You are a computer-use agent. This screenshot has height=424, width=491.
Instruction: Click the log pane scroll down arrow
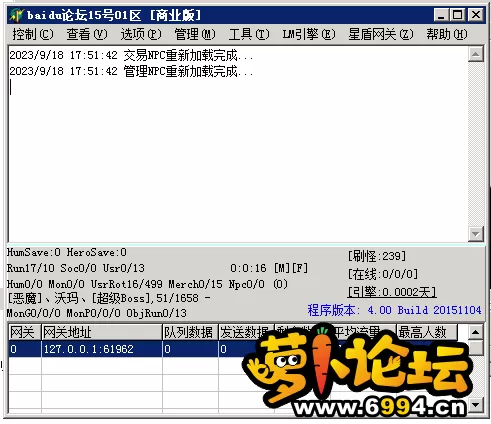tap(476, 234)
